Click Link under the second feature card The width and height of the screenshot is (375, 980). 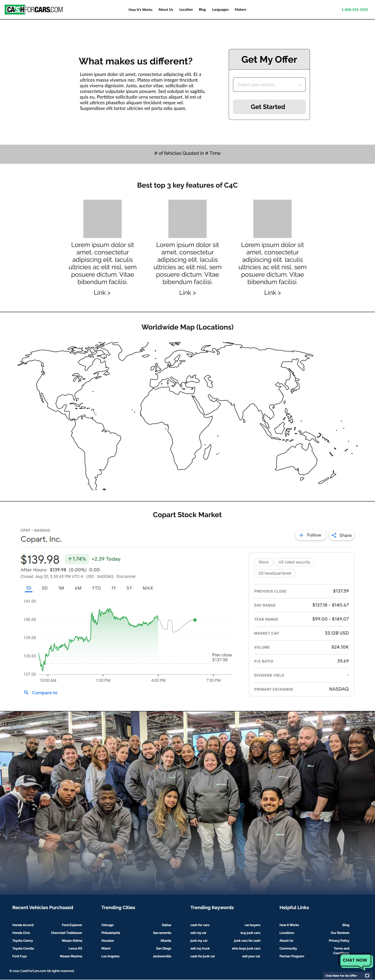tap(187, 293)
